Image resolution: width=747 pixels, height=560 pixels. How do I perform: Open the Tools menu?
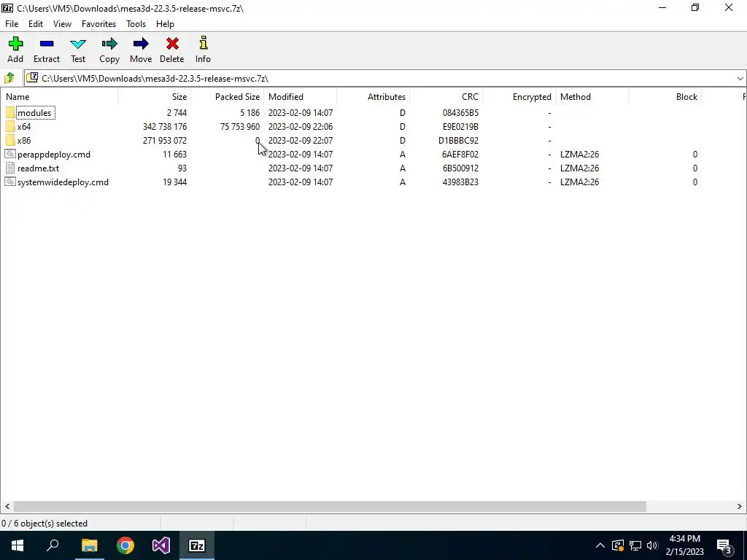[x=136, y=24]
